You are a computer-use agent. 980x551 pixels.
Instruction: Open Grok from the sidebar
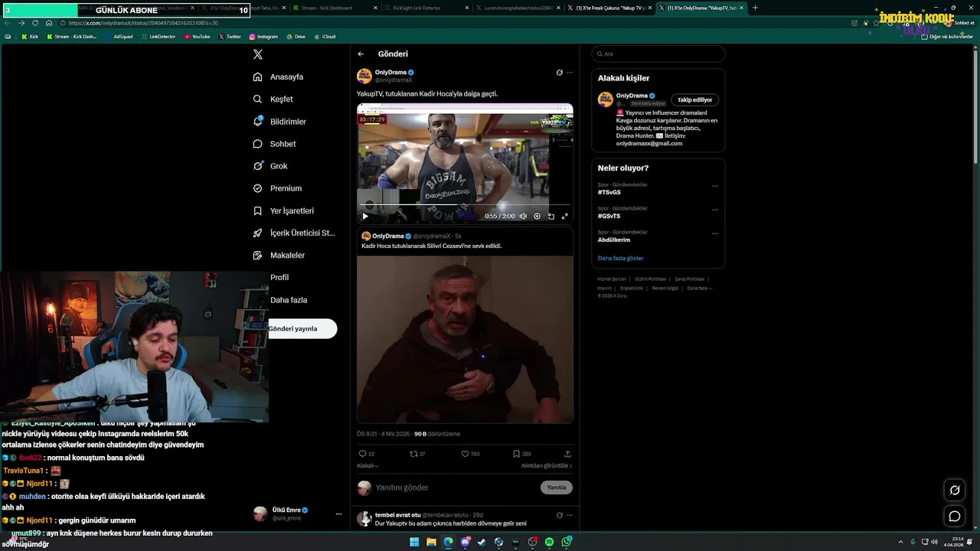pos(270,166)
